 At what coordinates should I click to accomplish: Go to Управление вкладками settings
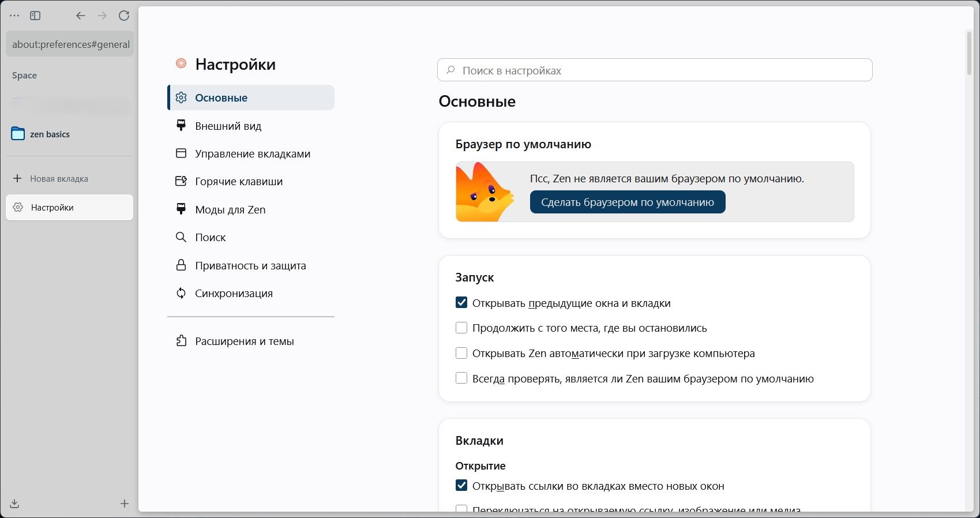coord(251,153)
